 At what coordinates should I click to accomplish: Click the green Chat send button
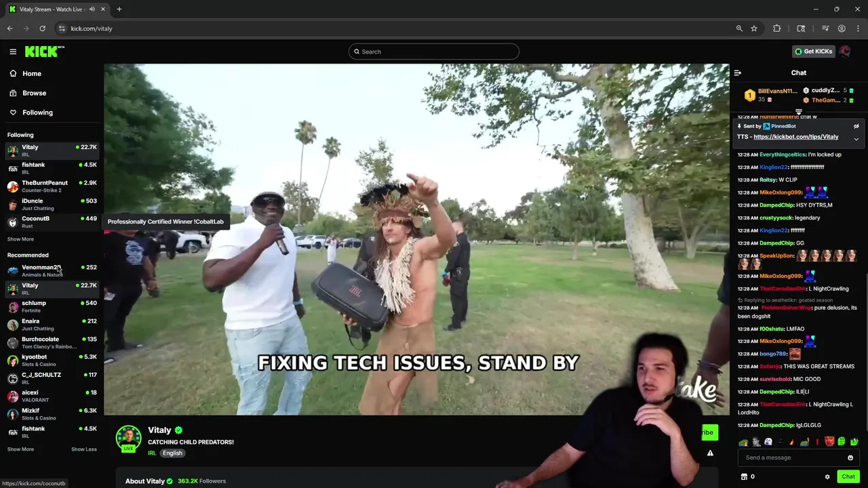click(x=848, y=476)
